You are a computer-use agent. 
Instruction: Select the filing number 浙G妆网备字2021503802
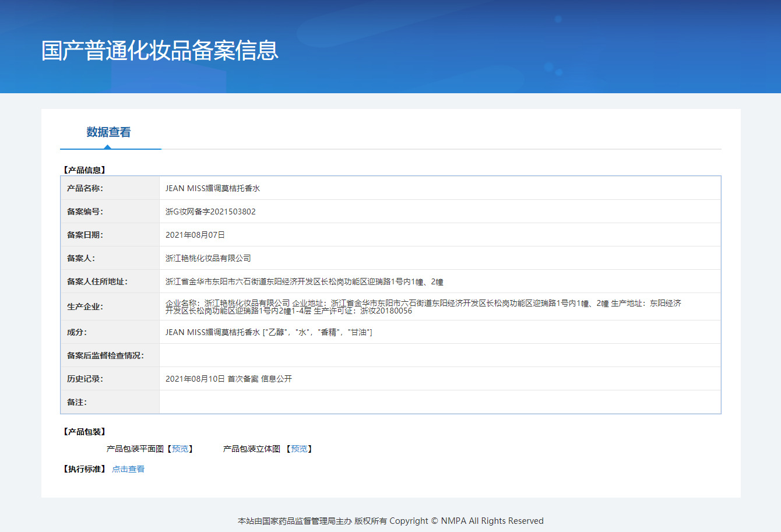[210, 212]
